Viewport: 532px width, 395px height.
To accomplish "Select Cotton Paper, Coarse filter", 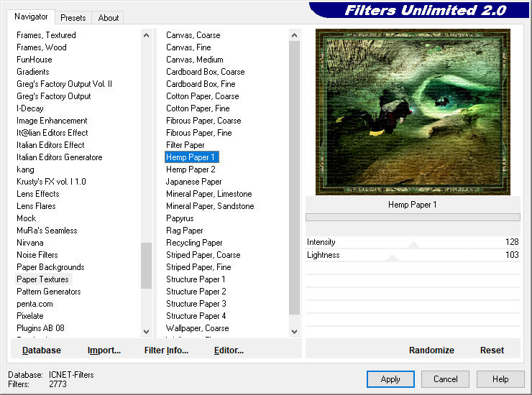I will pyautogui.click(x=202, y=96).
